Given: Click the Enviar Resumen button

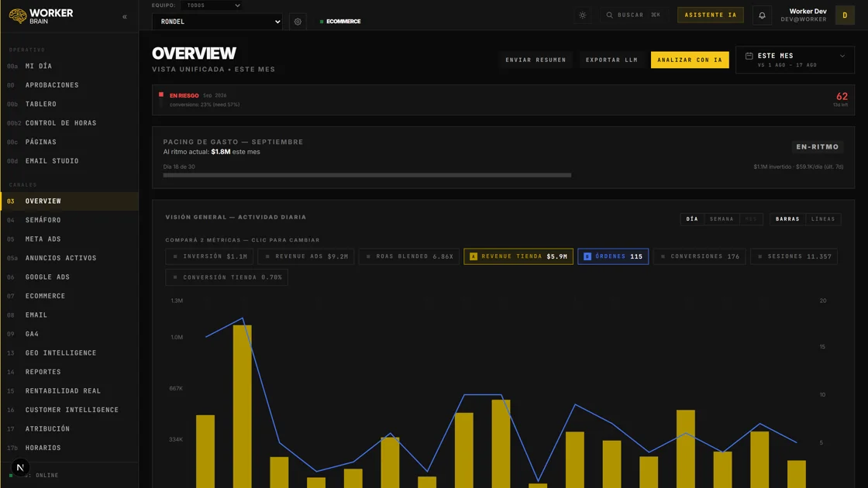Looking at the screenshot, I should 536,60.
